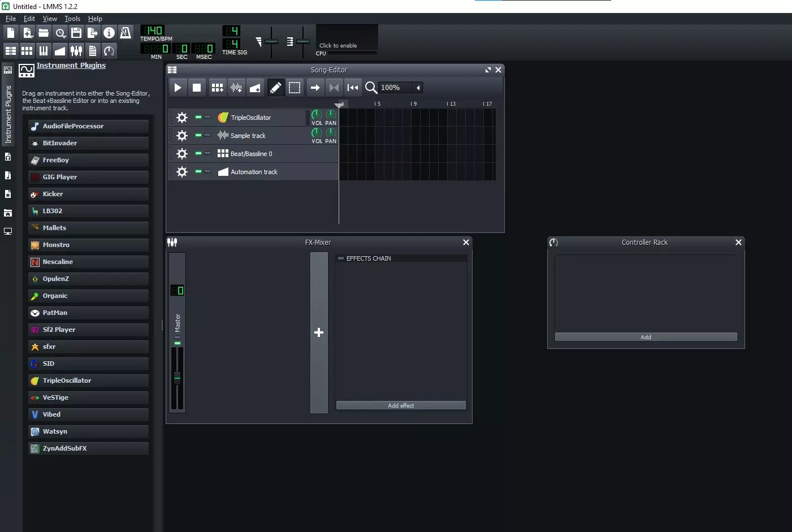Mute the TripleOscillator track
The image size is (792, 532).
198,117
